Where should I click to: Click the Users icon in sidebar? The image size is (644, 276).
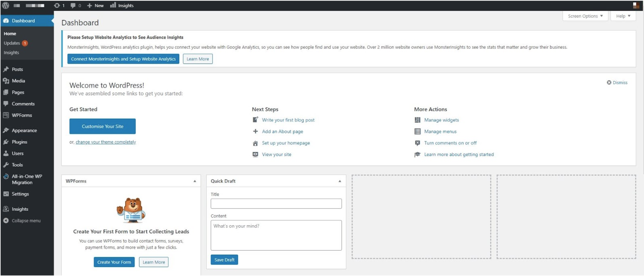(6, 153)
